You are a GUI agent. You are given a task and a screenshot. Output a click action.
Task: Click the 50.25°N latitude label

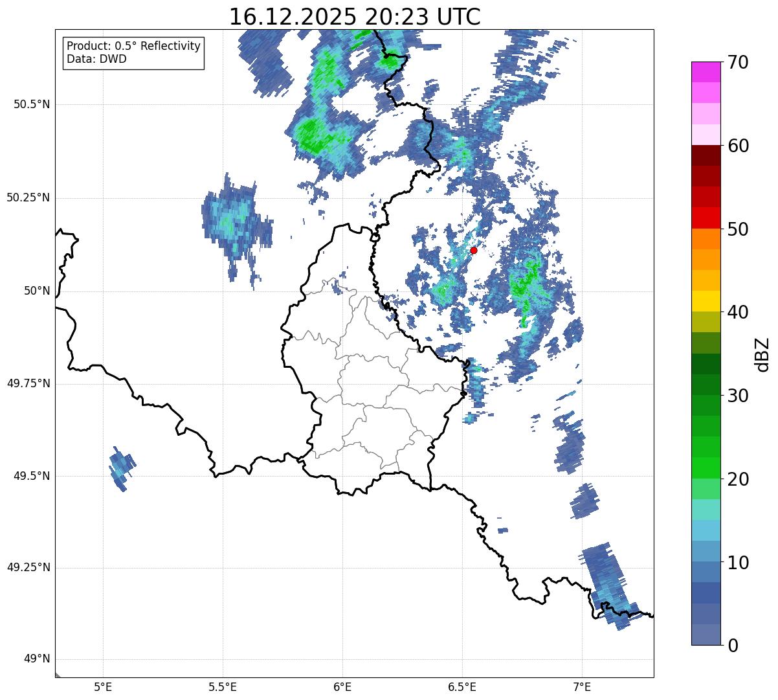tap(28, 198)
